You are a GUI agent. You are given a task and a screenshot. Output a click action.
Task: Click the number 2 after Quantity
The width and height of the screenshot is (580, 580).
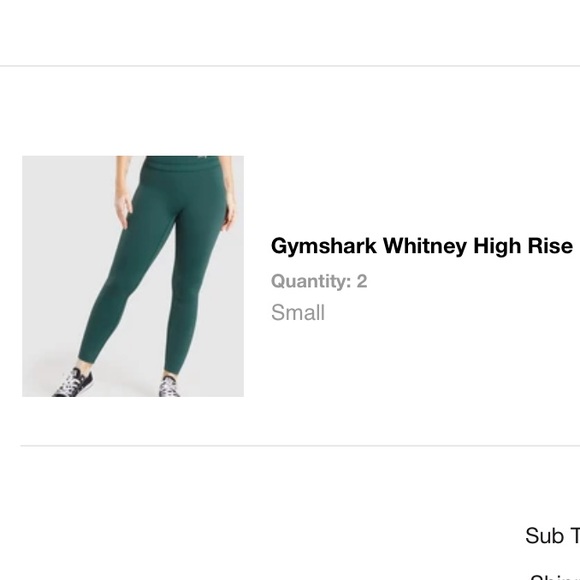[x=362, y=281]
